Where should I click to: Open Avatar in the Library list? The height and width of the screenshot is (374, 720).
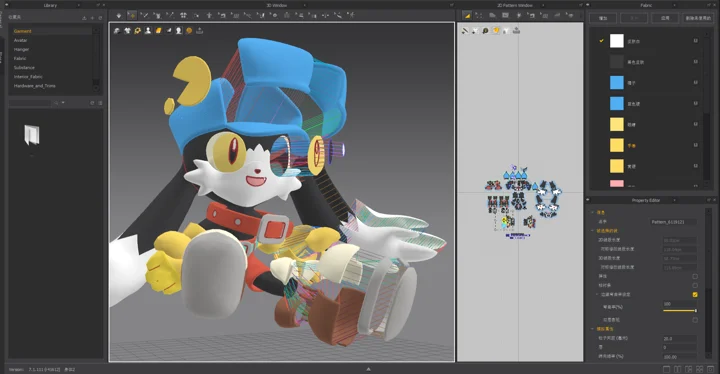pyautogui.click(x=20, y=40)
